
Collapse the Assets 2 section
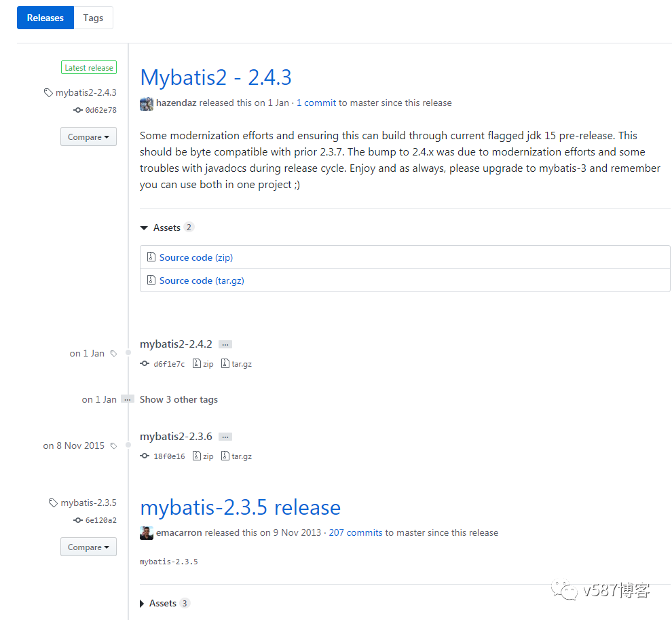point(167,227)
